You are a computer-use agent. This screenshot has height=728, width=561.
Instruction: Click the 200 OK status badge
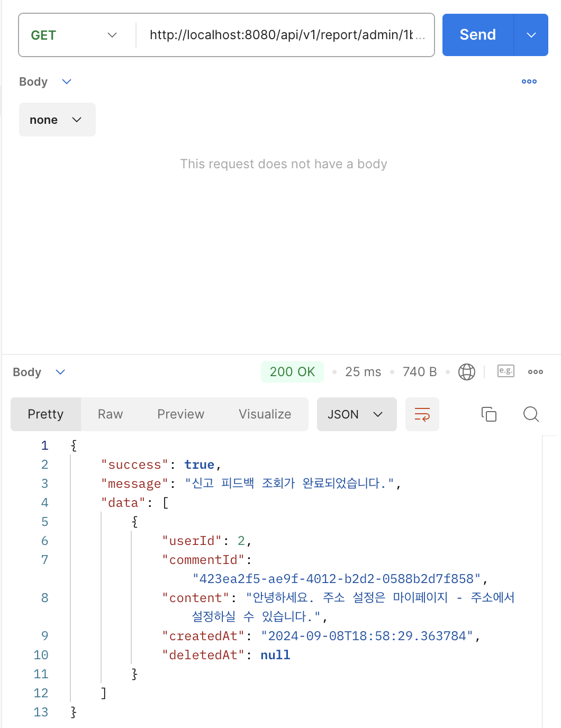pos(292,372)
